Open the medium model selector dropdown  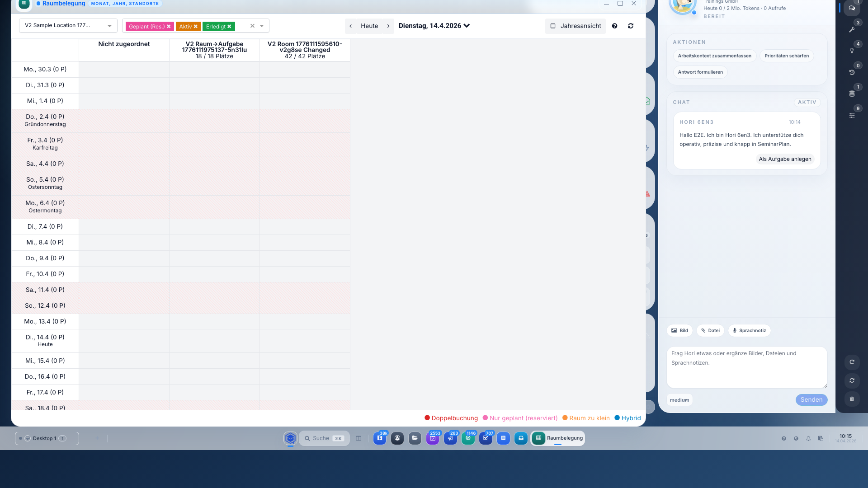[679, 400]
